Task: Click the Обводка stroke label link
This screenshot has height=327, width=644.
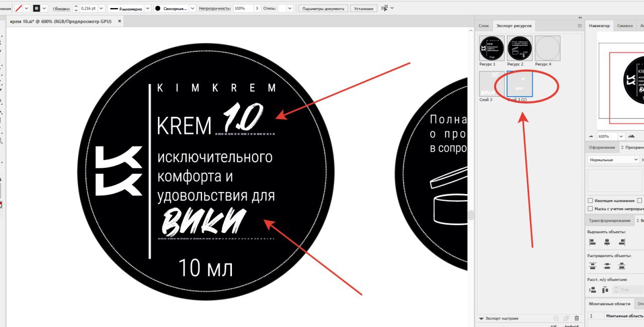Action: (61, 9)
